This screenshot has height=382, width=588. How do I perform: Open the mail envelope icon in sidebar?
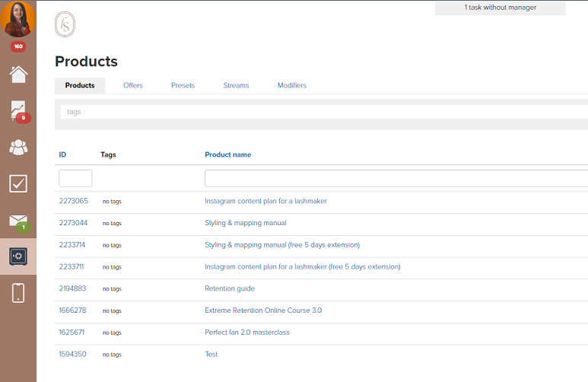click(x=18, y=221)
